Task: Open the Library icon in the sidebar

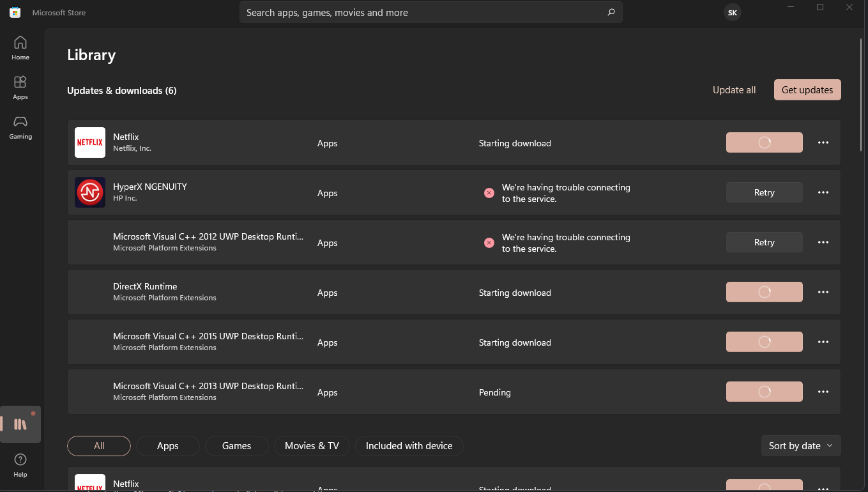Action: click(20, 424)
